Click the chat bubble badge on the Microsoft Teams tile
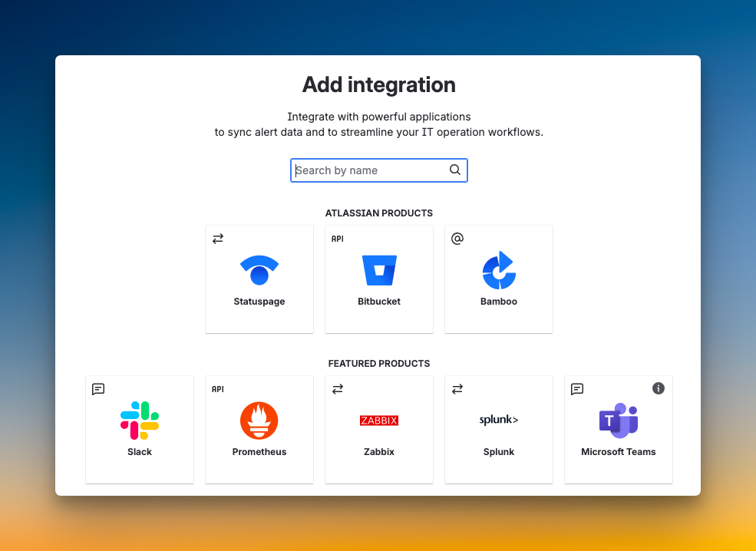 pyautogui.click(x=576, y=389)
